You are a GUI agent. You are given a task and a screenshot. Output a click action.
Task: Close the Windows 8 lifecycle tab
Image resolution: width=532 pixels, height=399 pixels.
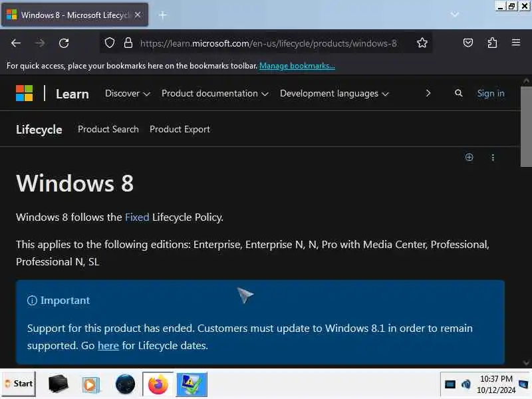(x=138, y=15)
